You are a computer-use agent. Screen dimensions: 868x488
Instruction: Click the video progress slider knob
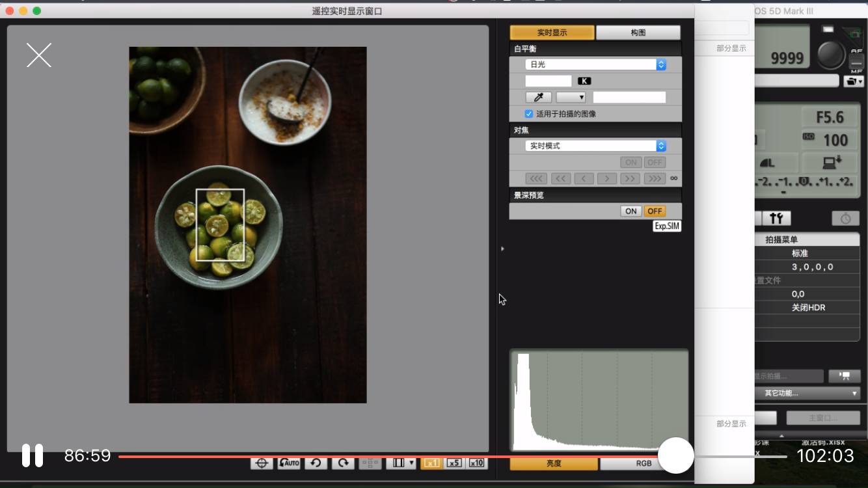676,455
